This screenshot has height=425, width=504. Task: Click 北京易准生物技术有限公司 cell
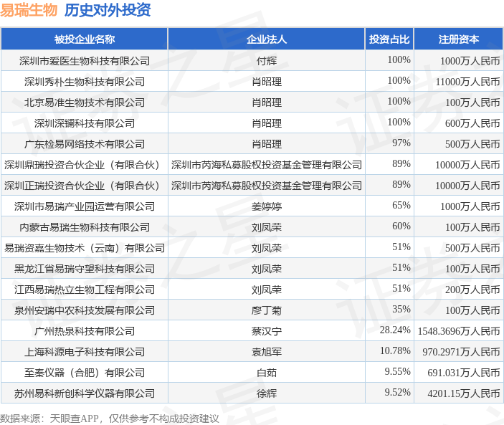click(85, 102)
